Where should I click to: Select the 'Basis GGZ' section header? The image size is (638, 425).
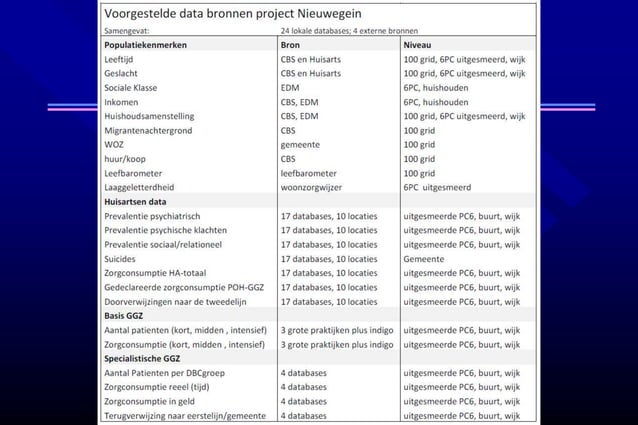point(123,316)
